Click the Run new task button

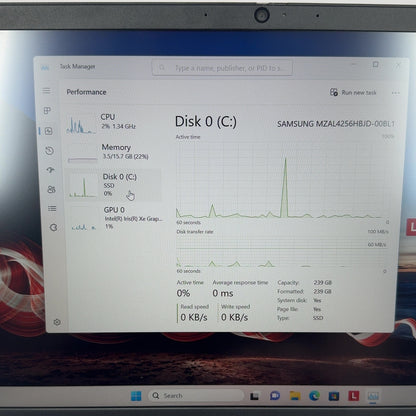tap(353, 92)
